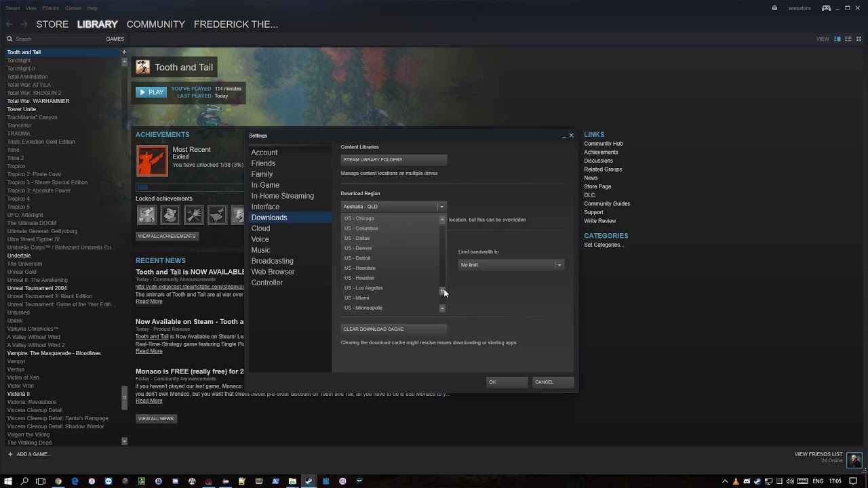
Task: Add a category with plus icon
Action: click(123, 52)
